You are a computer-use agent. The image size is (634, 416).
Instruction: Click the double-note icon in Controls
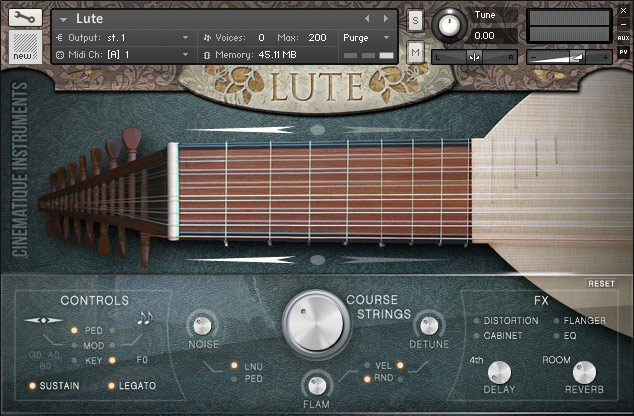coord(144,318)
